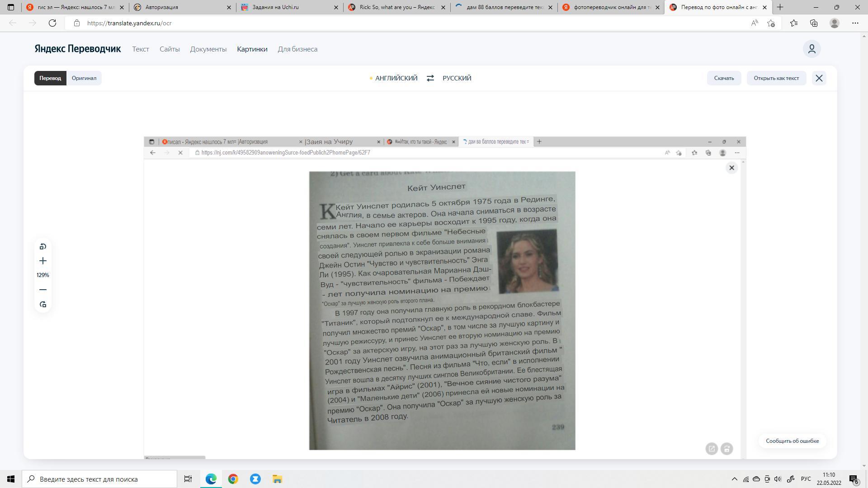Open the clock and calendar
The height and width of the screenshot is (488, 868).
829,479
